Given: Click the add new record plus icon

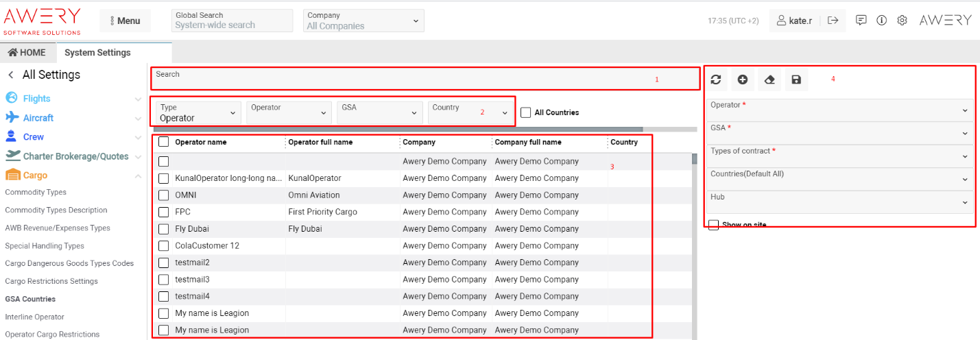Looking at the screenshot, I should 743,80.
